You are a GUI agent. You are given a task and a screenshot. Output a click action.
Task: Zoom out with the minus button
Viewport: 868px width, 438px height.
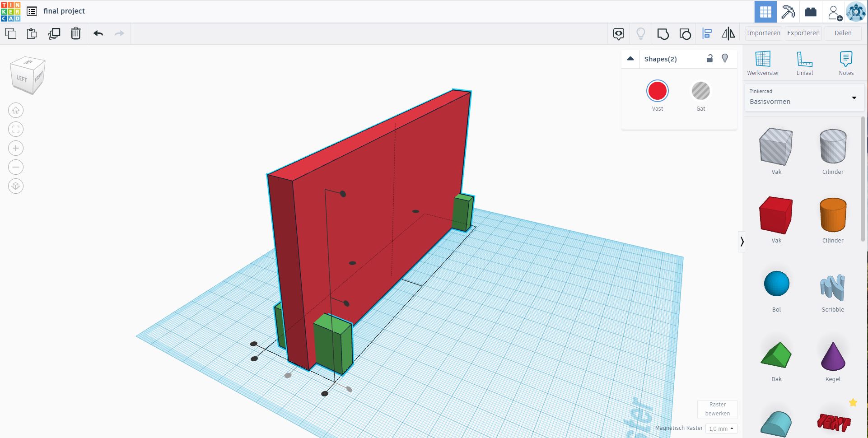16,167
